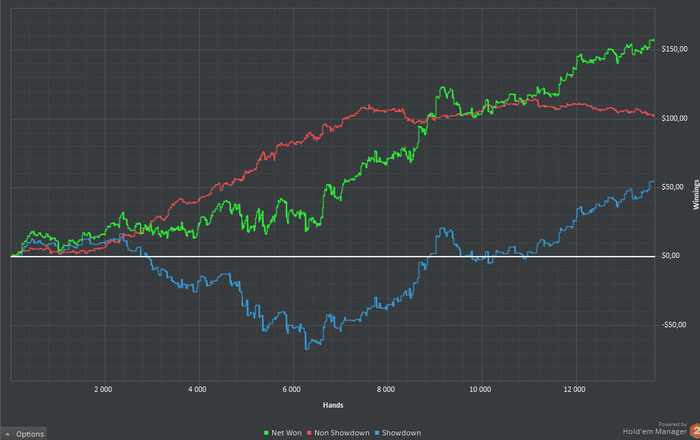700x440 pixels.
Task: Select the Non Showdown legend label
Action: 342,433
